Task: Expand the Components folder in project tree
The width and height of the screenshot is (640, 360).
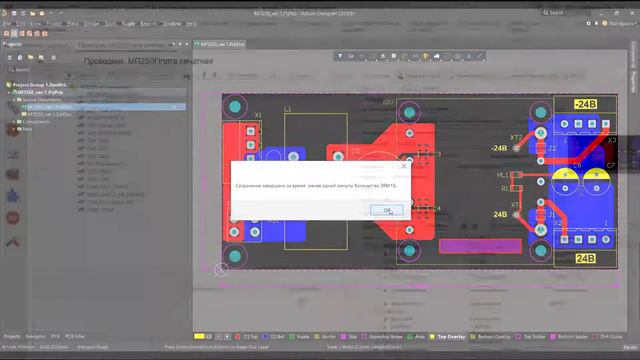Action: [14, 122]
